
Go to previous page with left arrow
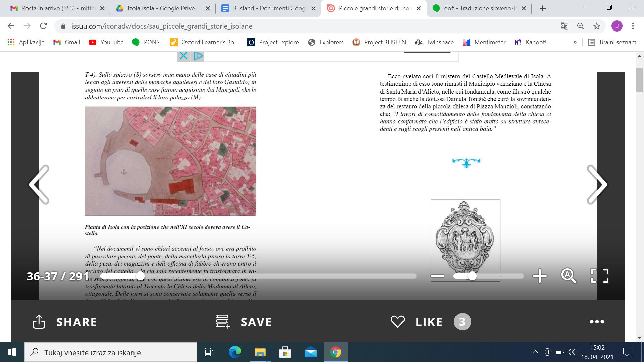click(39, 184)
